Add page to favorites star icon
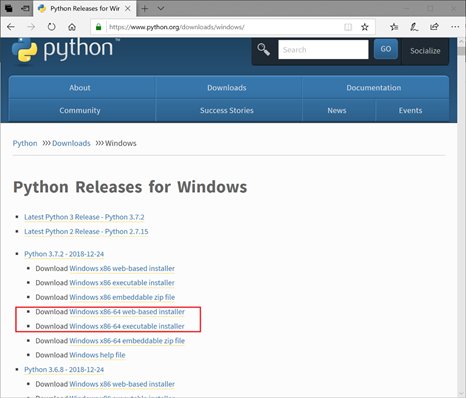The width and height of the screenshot is (466, 398). click(365, 27)
